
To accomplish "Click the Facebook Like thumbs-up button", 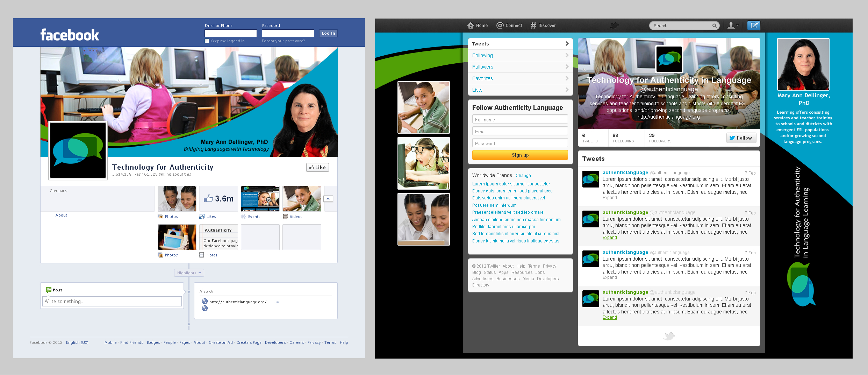I will coord(317,168).
